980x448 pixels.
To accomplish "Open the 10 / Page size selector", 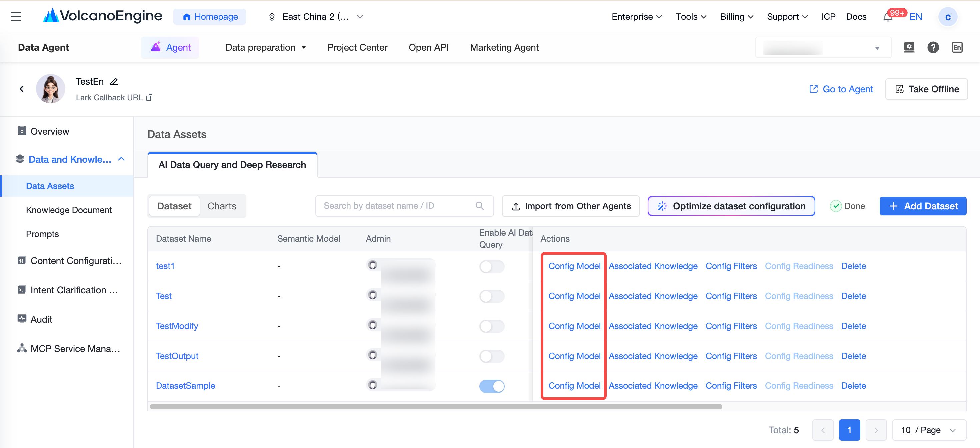I will point(929,430).
